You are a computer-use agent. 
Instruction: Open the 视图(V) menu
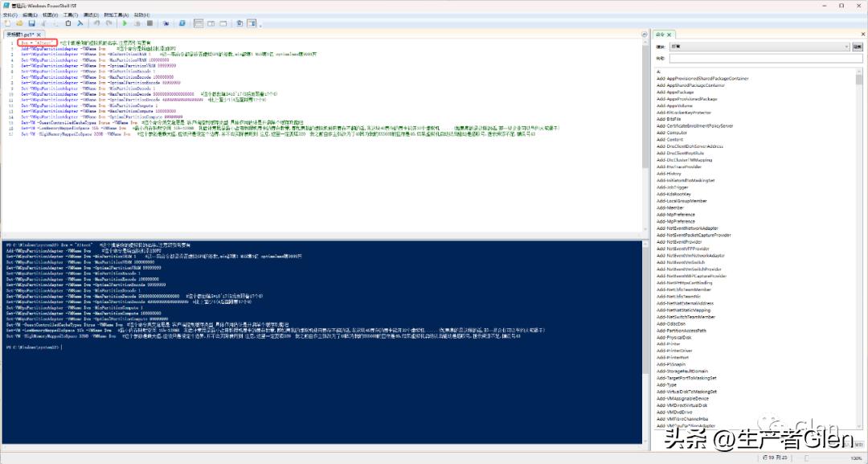(51, 15)
